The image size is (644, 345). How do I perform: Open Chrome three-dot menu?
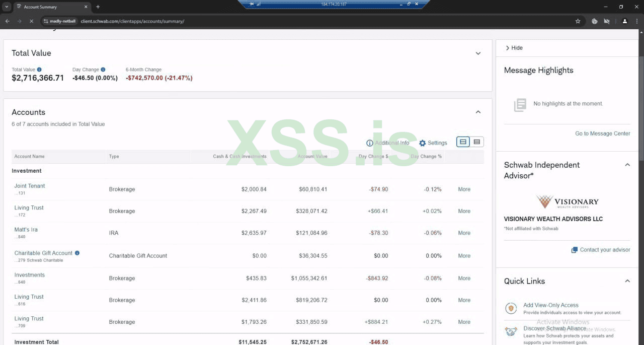click(636, 21)
